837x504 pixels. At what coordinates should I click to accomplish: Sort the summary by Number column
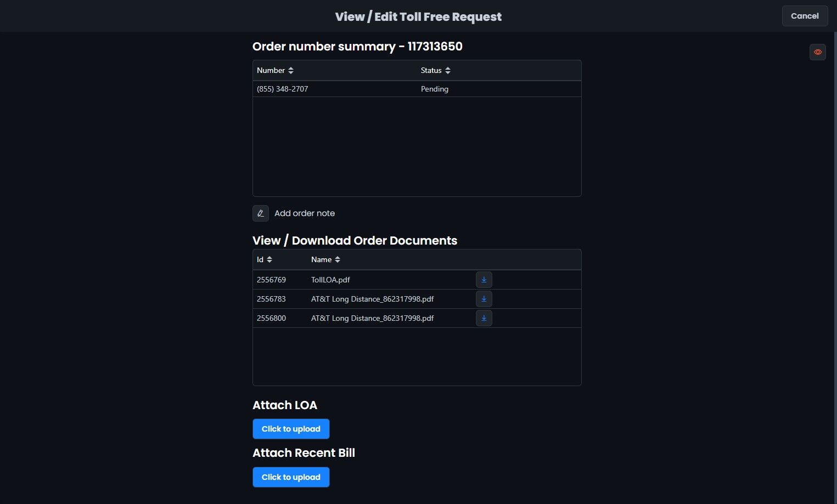coord(291,70)
